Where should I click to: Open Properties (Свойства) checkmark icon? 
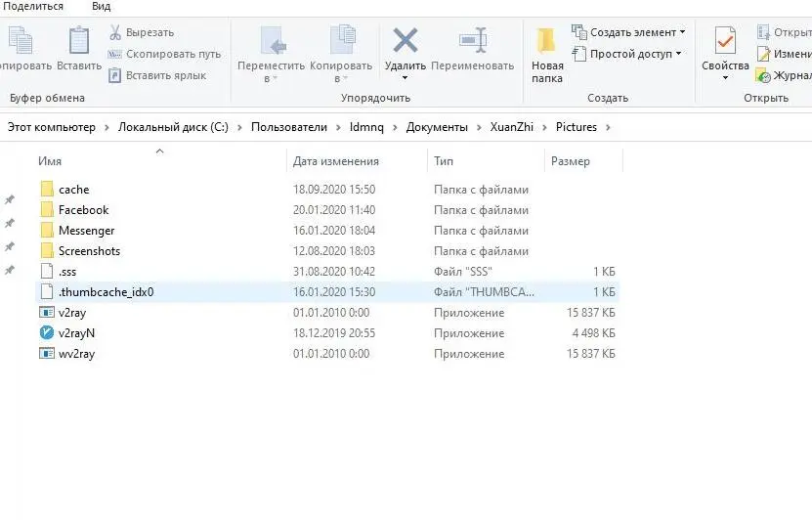[725, 44]
